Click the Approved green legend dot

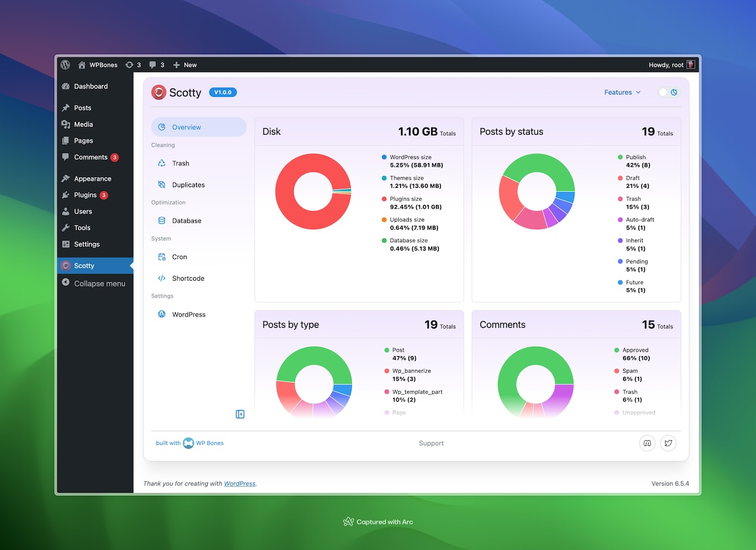(x=617, y=350)
